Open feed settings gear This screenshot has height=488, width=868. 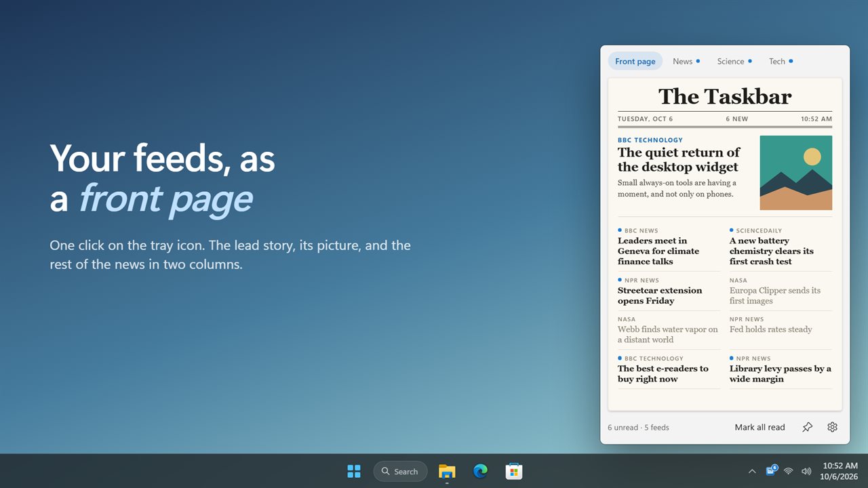tap(832, 427)
